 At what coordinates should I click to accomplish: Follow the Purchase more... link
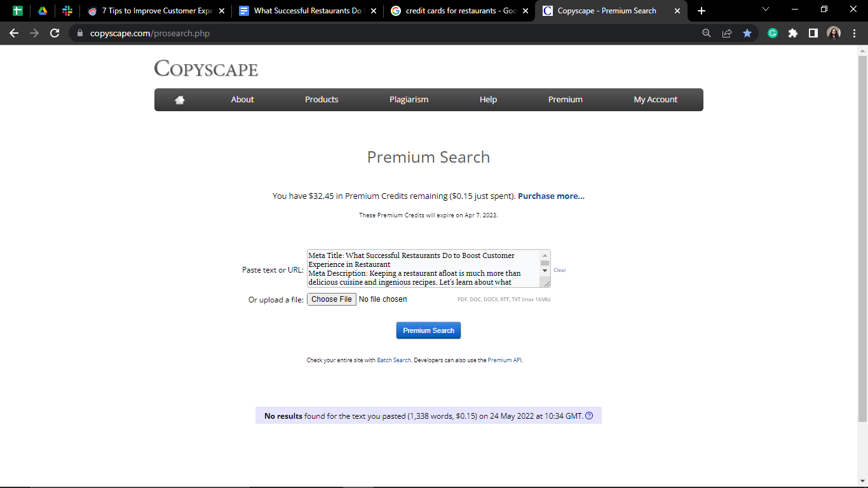pyautogui.click(x=551, y=196)
